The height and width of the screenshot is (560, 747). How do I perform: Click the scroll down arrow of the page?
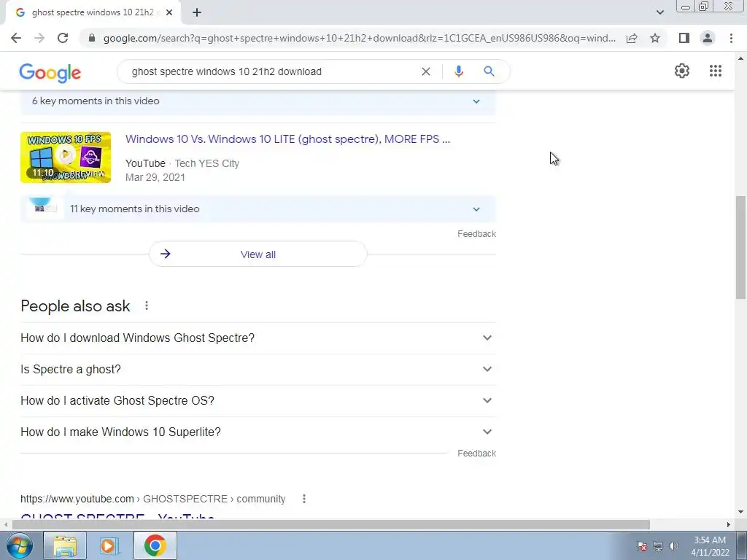(x=740, y=513)
